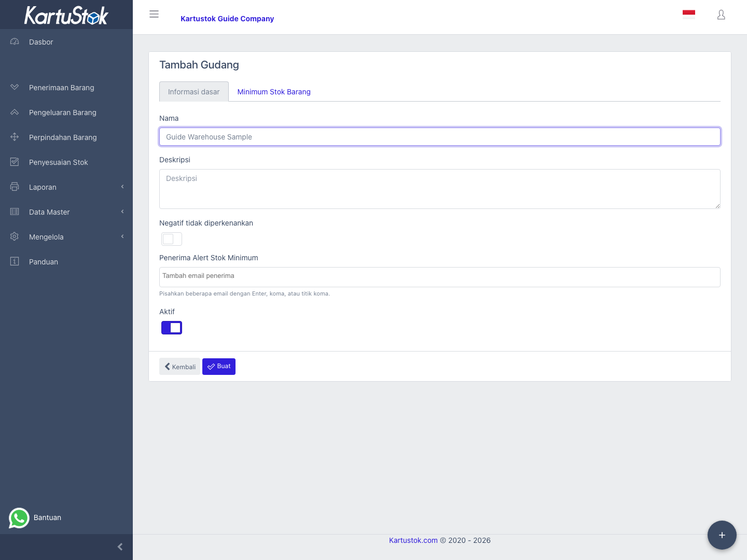Open Penerimaan Barang menu item

(x=66, y=88)
